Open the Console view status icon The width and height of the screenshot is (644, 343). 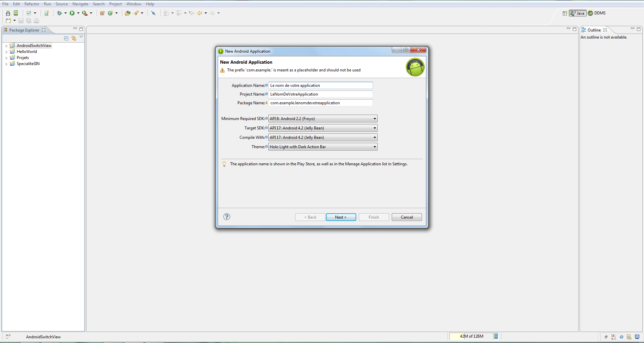pyautogui.click(x=637, y=337)
